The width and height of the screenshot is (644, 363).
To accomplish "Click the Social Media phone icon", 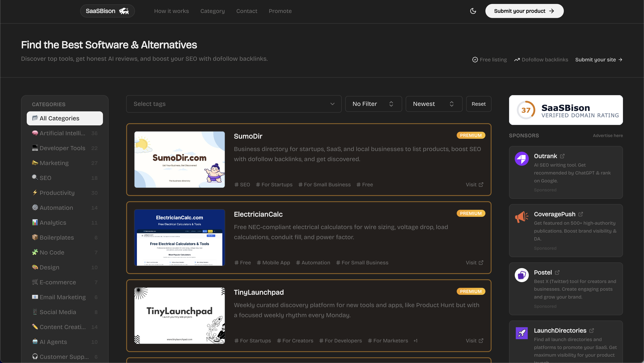I will 35,312.
